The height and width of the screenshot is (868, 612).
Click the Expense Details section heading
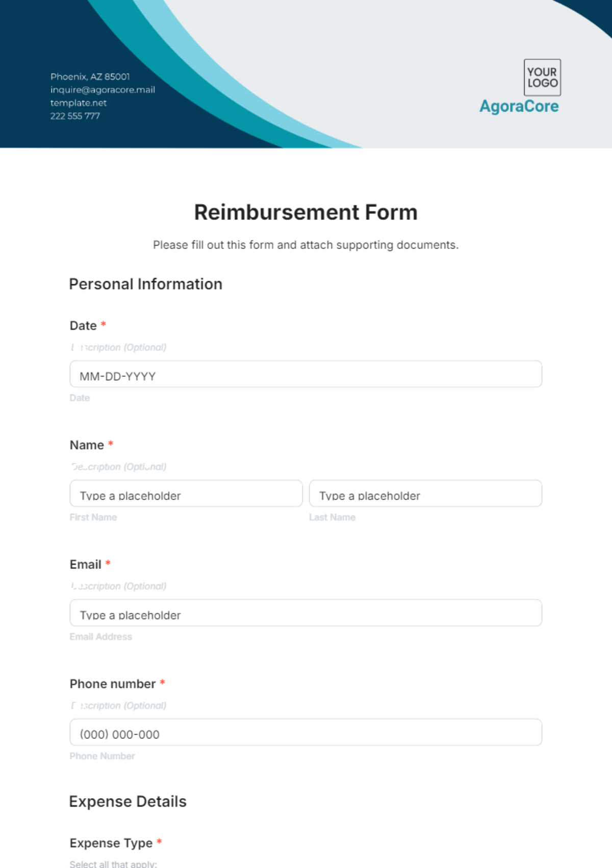(128, 802)
